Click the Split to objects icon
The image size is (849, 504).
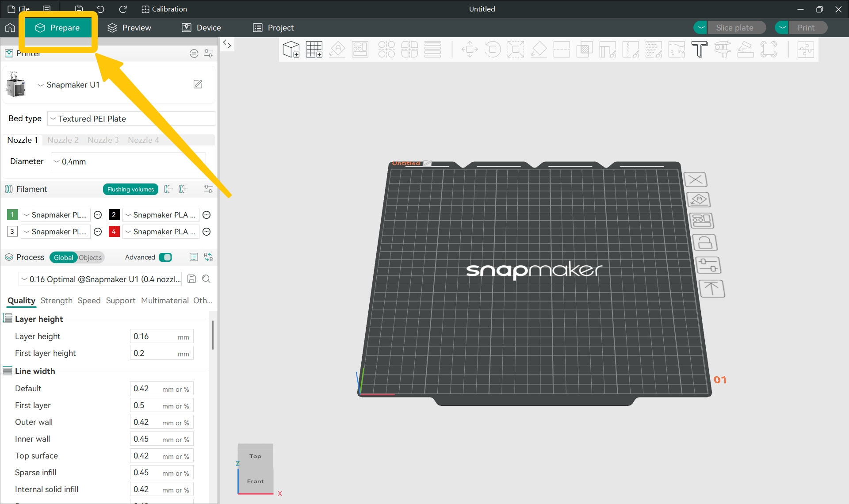tap(386, 50)
